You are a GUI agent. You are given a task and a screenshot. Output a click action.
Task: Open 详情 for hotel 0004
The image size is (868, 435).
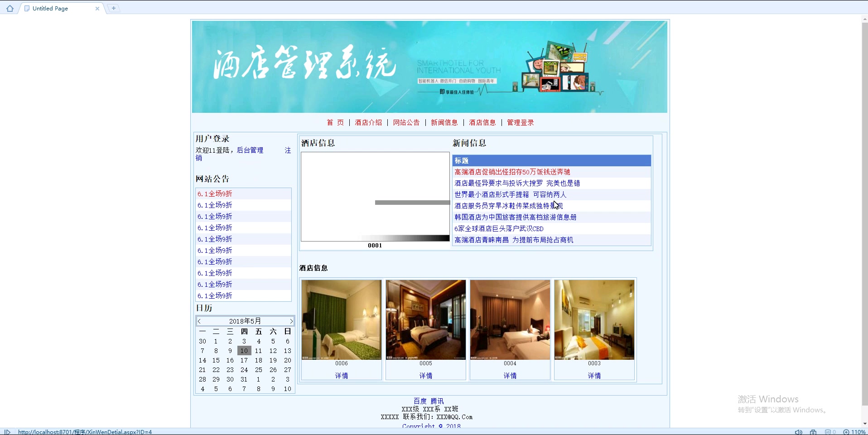tap(510, 376)
